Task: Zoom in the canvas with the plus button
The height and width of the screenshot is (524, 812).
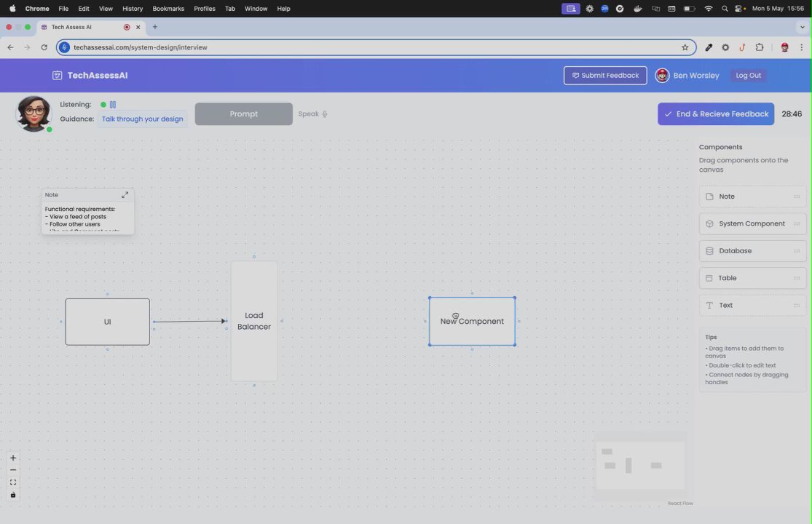Action: pos(13,458)
